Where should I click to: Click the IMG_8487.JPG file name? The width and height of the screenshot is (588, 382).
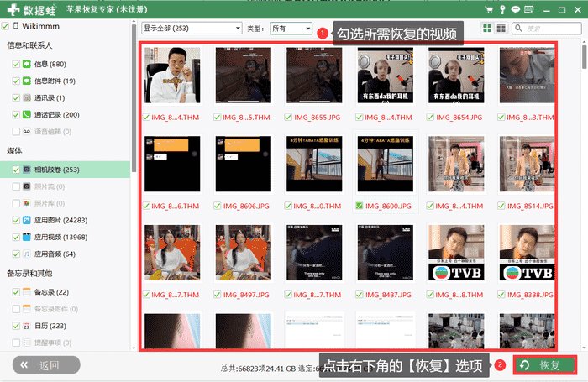(388, 295)
